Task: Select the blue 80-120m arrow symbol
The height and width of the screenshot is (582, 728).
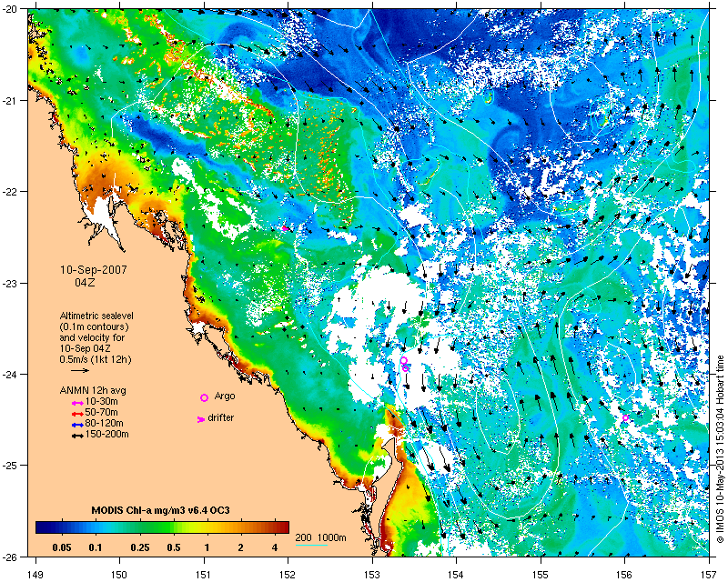Action: (77, 425)
